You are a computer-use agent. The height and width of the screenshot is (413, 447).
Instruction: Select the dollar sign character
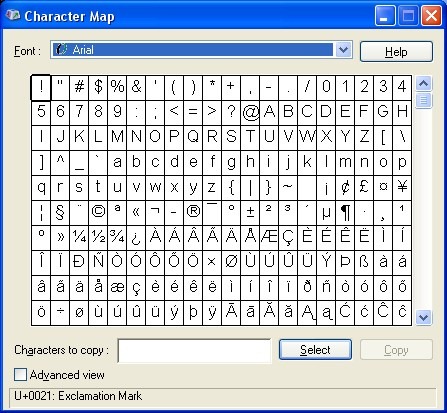point(98,87)
